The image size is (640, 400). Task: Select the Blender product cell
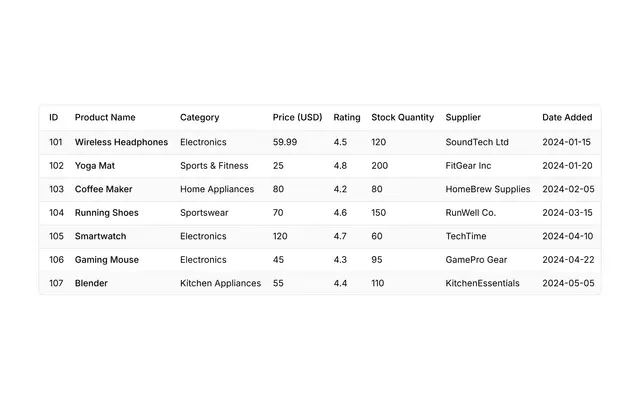(x=91, y=283)
